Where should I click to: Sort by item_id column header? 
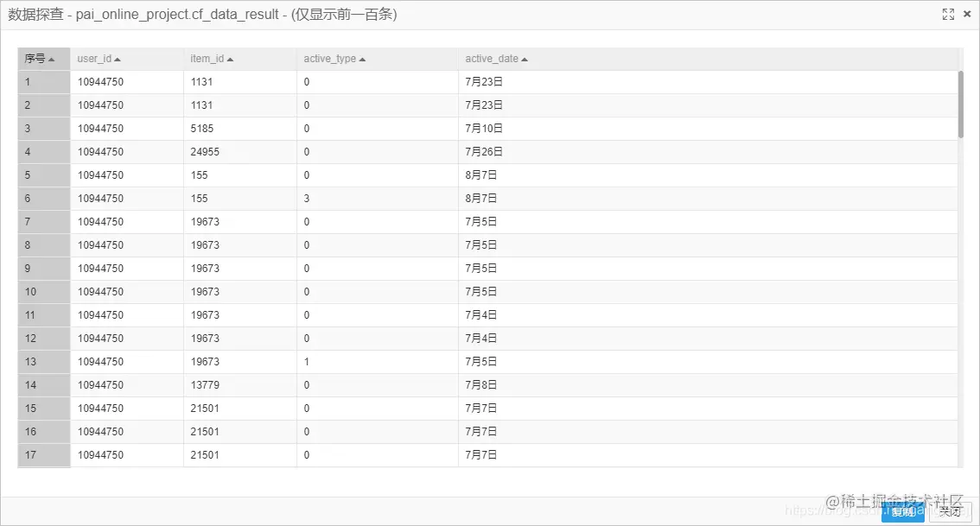[240, 59]
